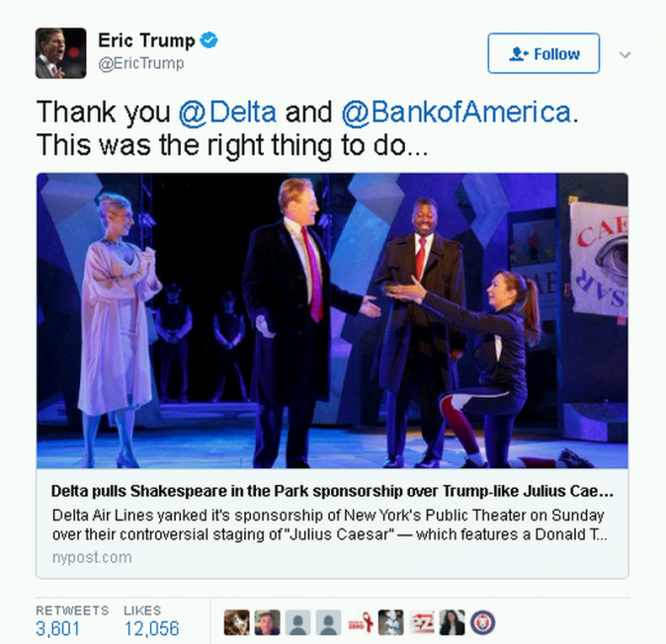Open the first liker avatar with cat
The width and height of the screenshot is (666, 644).
point(236,623)
